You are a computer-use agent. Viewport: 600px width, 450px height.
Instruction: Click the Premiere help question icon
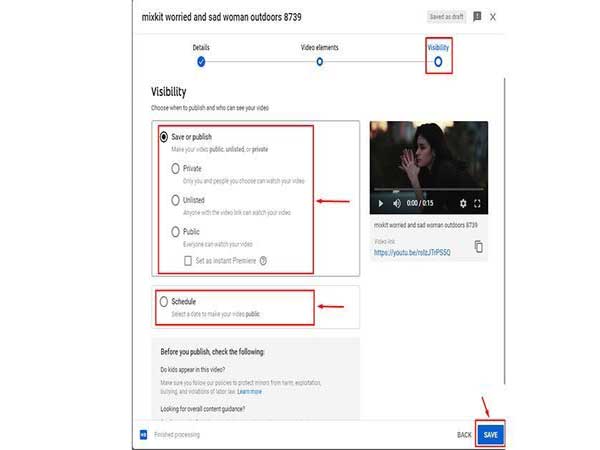(263, 261)
